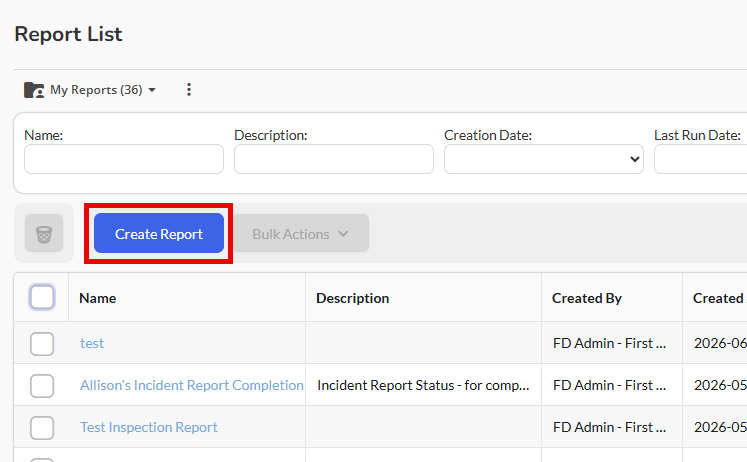Check the box for Allison's Incident Report Completion

[42, 385]
